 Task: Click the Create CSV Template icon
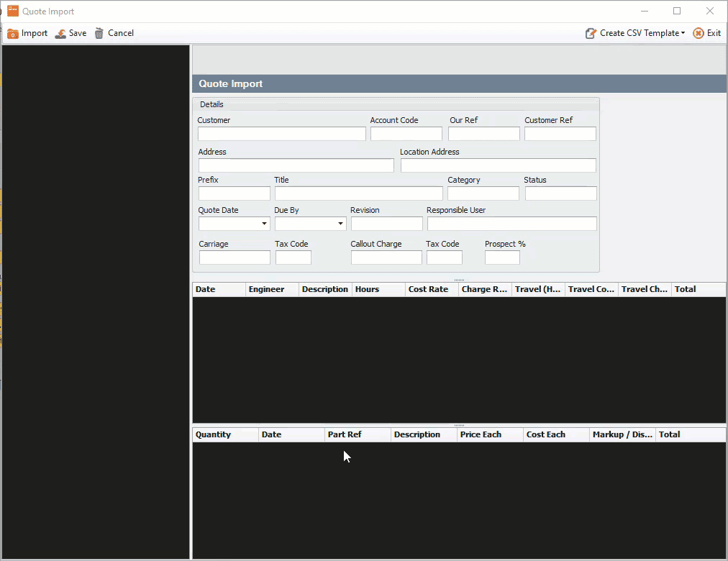pyautogui.click(x=591, y=33)
